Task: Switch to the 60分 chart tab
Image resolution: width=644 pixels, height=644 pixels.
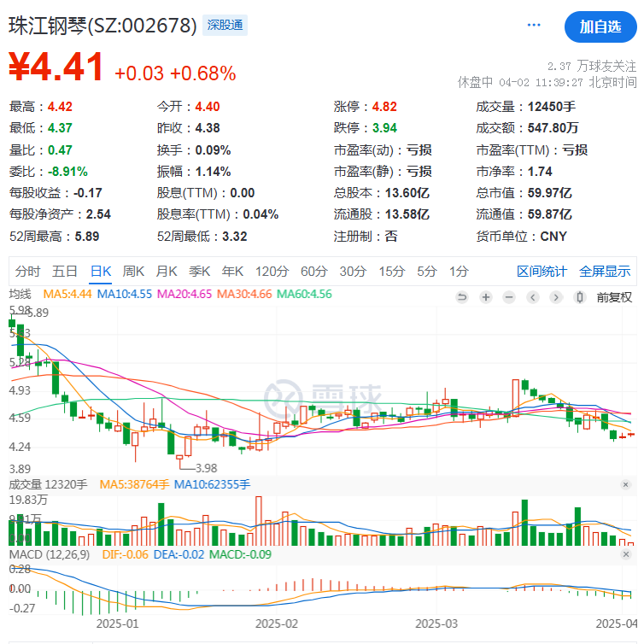Action: pos(313,272)
